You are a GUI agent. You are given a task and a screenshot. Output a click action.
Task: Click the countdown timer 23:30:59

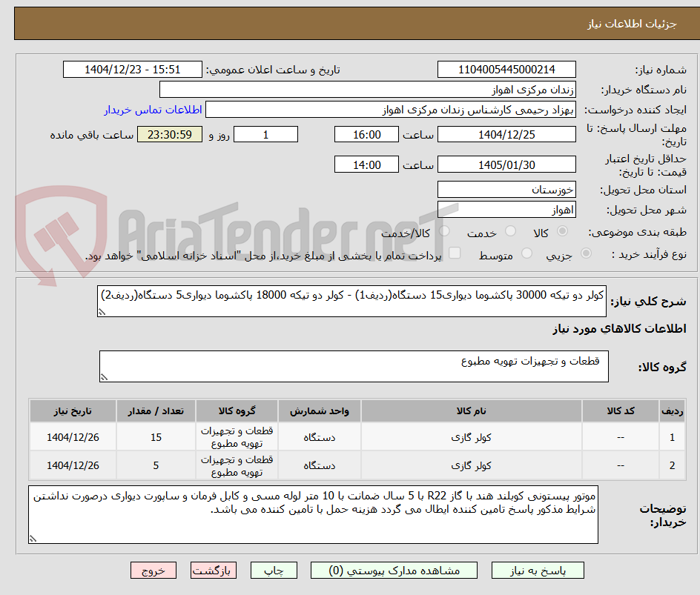[x=170, y=134]
